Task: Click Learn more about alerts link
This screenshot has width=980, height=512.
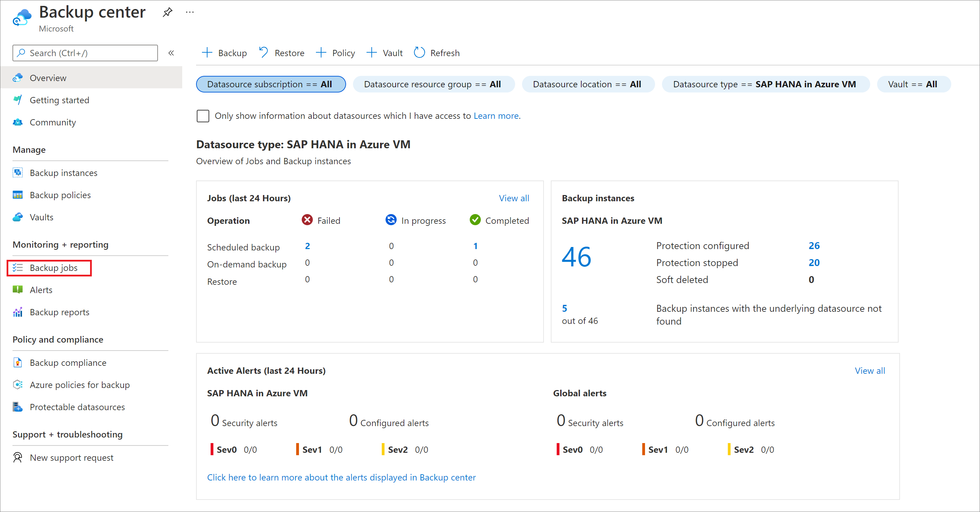Action: (340, 476)
